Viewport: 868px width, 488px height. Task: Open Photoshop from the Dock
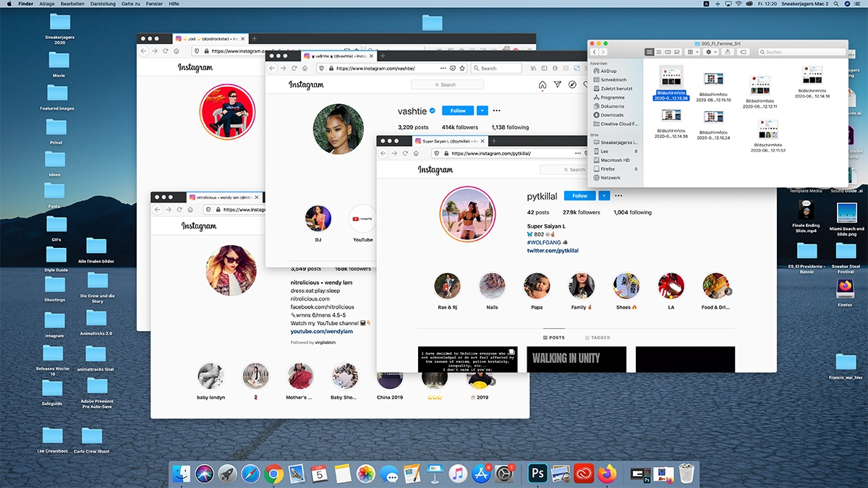537,474
